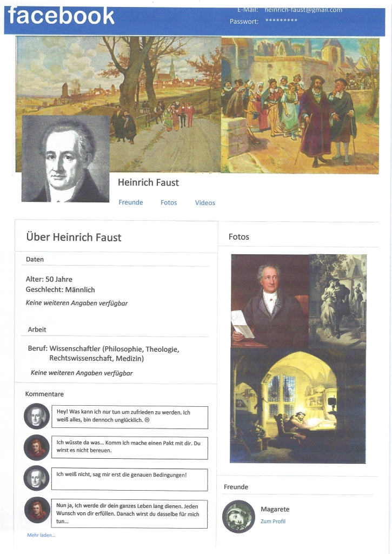Click avatar beside 'genauen Bedingungen' comment

tap(37, 478)
